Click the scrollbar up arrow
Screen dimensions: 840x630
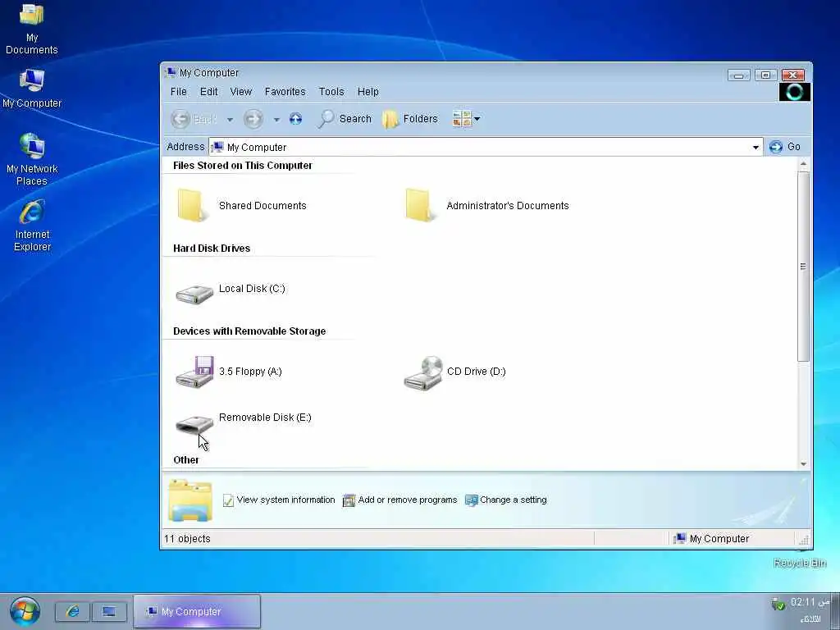click(x=803, y=163)
